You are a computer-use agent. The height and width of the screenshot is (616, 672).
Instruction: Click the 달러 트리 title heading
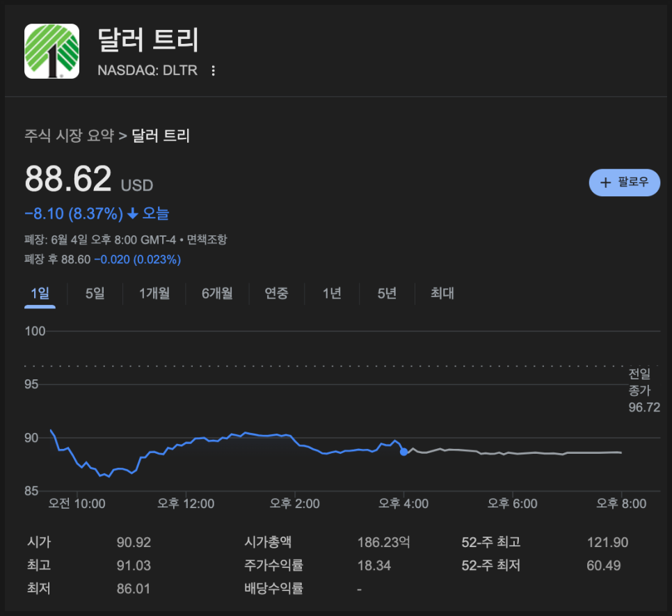coord(148,40)
